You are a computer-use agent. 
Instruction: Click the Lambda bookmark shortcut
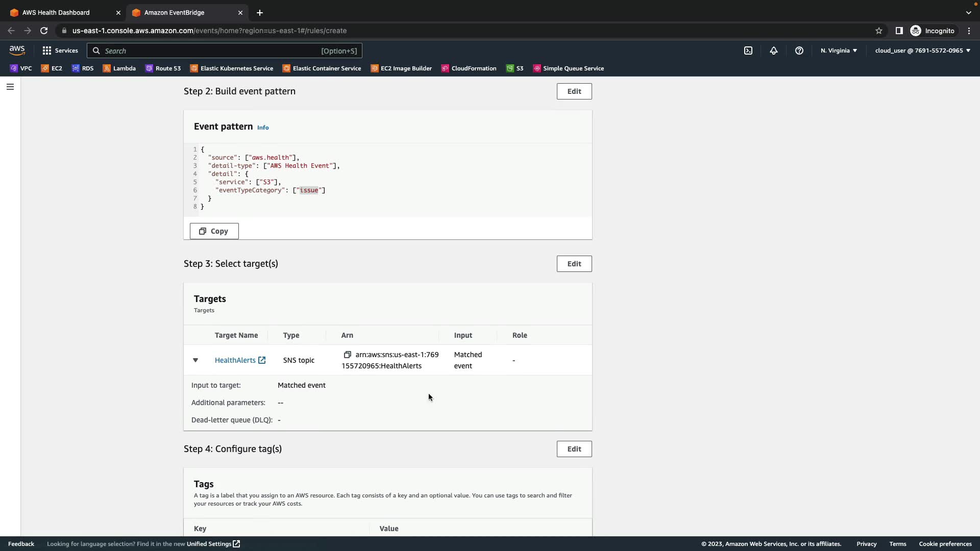(119, 68)
